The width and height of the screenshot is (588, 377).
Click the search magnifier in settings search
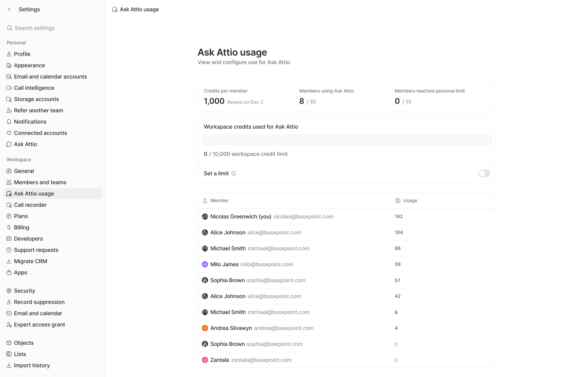coord(9,28)
